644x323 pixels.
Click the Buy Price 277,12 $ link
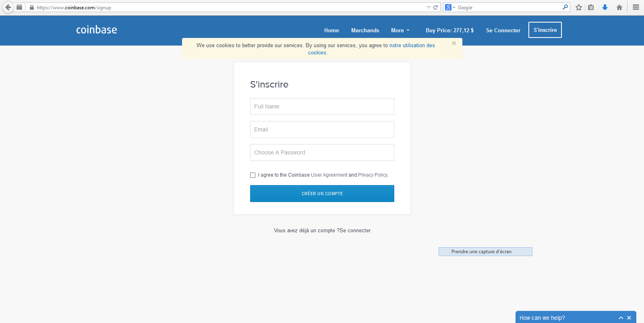tap(449, 30)
